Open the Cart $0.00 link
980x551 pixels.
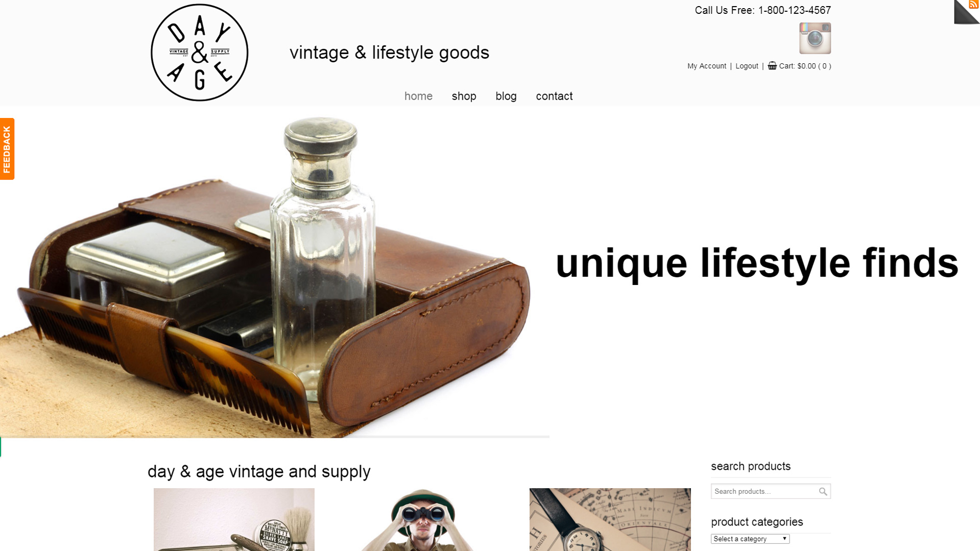pyautogui.click(x=805, y=66)
